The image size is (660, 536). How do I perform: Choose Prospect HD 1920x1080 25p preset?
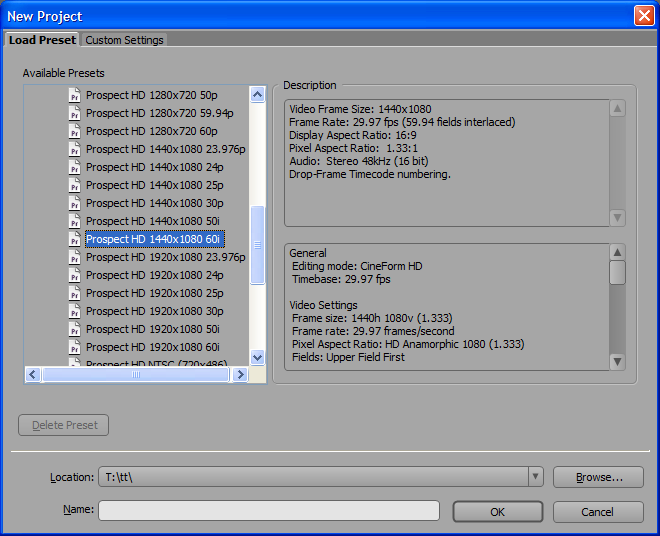[154, 293]
